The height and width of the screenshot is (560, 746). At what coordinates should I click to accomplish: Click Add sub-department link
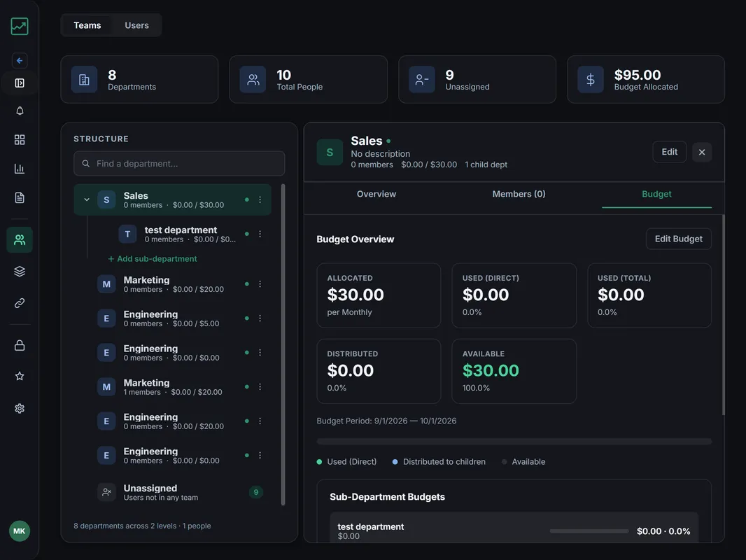pyautogui.click(x=153, y=259)
